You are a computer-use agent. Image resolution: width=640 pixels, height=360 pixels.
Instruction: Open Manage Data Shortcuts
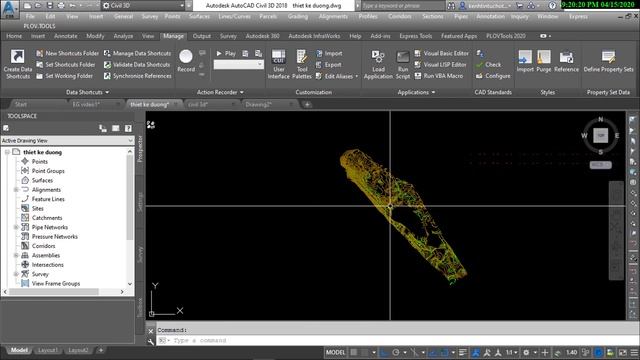pyautogui.click(x=137, y=53)
